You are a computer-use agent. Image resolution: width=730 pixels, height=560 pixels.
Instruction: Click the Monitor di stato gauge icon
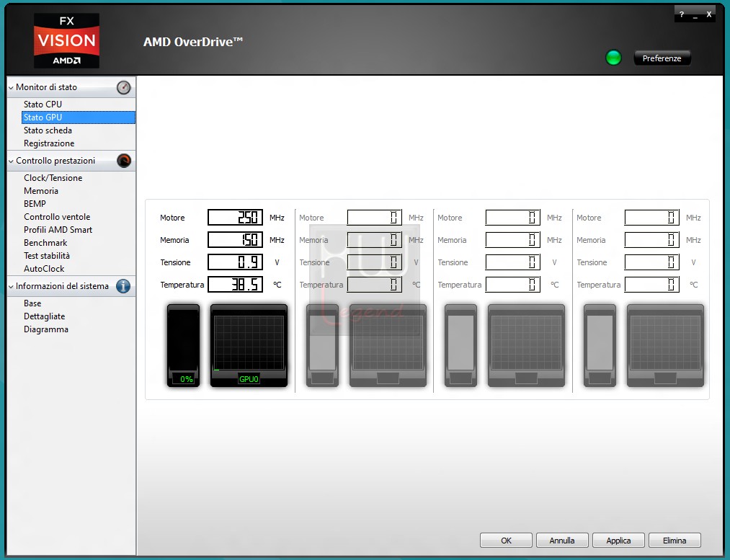pos(124,87)
